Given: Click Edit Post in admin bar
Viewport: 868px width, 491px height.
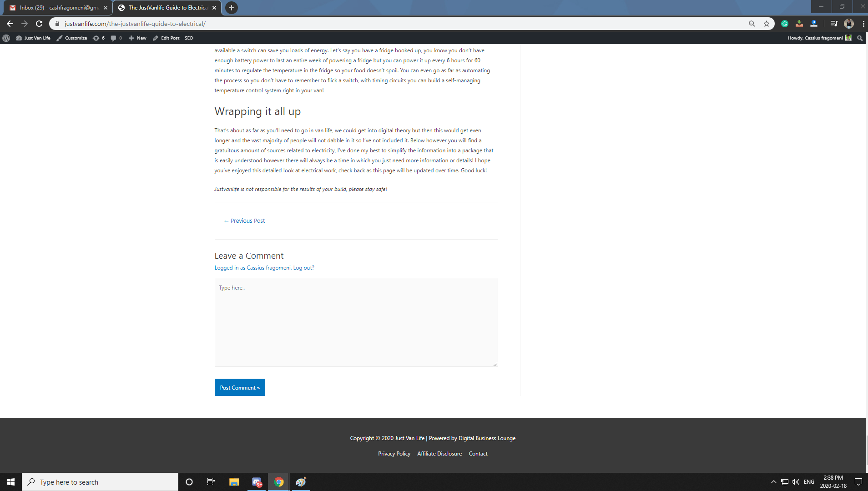Looking at the screenshot, I should [x=166, y=38].
